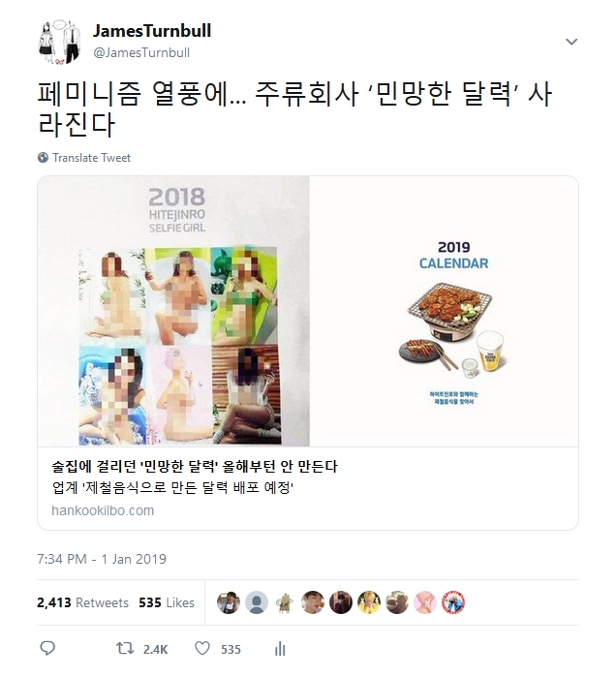This screenshot has height=677, width=616.
Task: Click the reply speech bubble icon
Action: 47,649
